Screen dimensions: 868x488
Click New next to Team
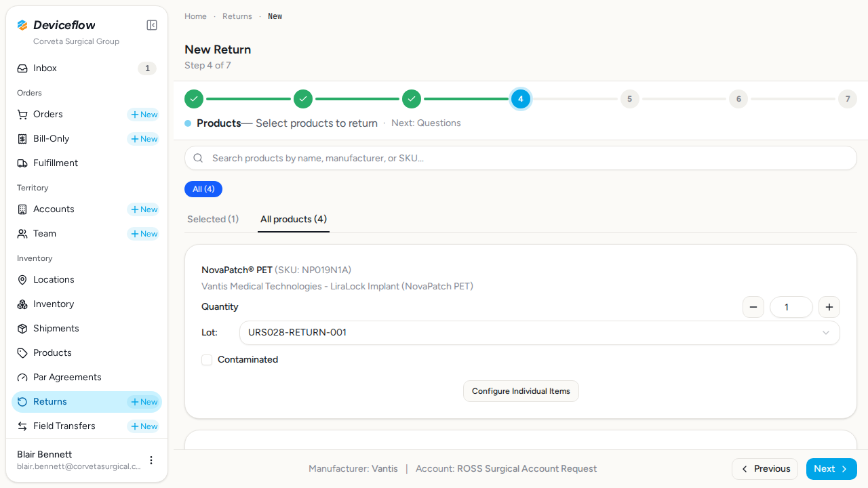pyautogui.click(x=144, y=234)
